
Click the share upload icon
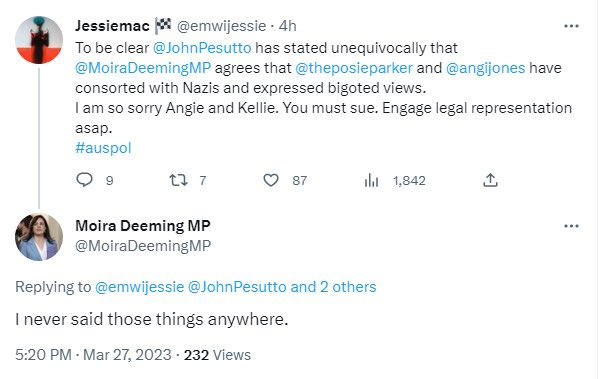pyautogui.click(x=490, y=180)
